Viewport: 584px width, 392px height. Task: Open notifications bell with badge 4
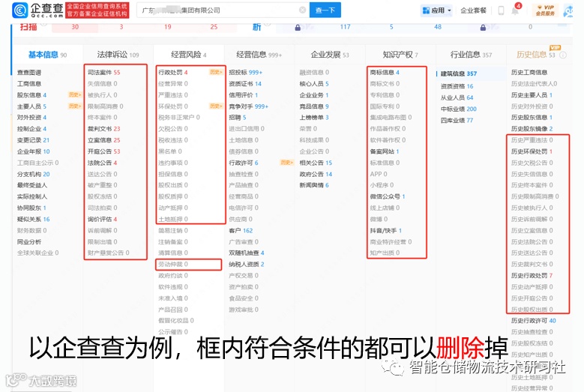[x=516, y=10]
